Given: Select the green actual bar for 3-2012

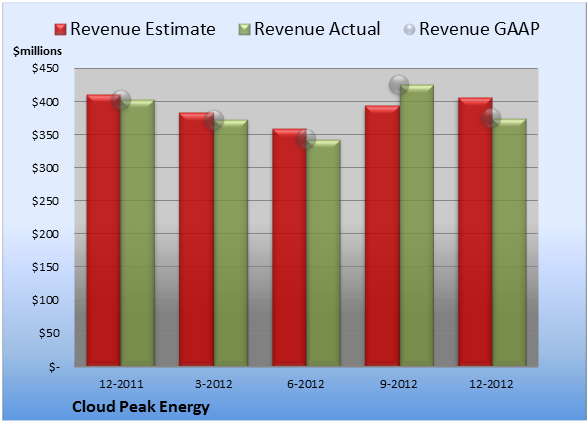Looking at the screenshot, I should coord(231,243).
